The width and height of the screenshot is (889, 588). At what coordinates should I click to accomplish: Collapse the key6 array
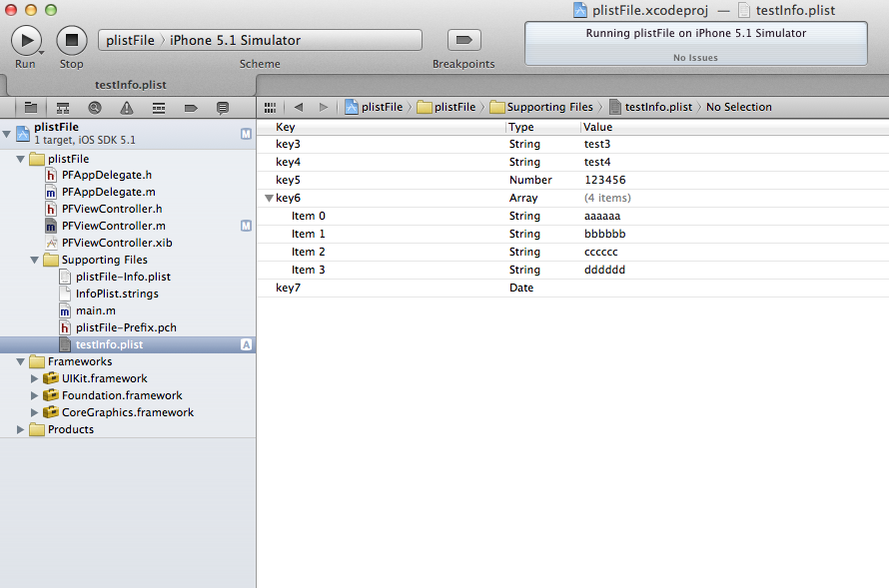[x=270, y=199]
